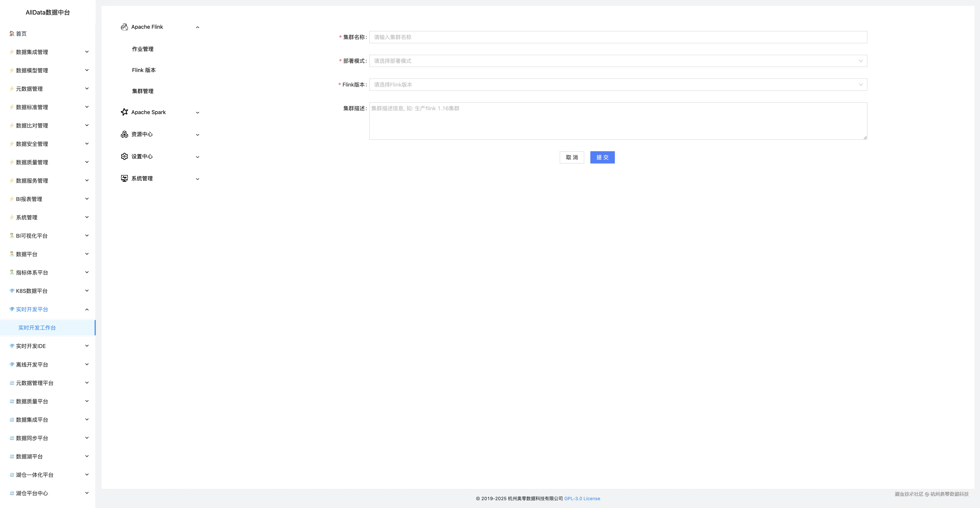Focus the 集群名称 input field
This screenshot has width=980, height=508.
pos(618,37)
